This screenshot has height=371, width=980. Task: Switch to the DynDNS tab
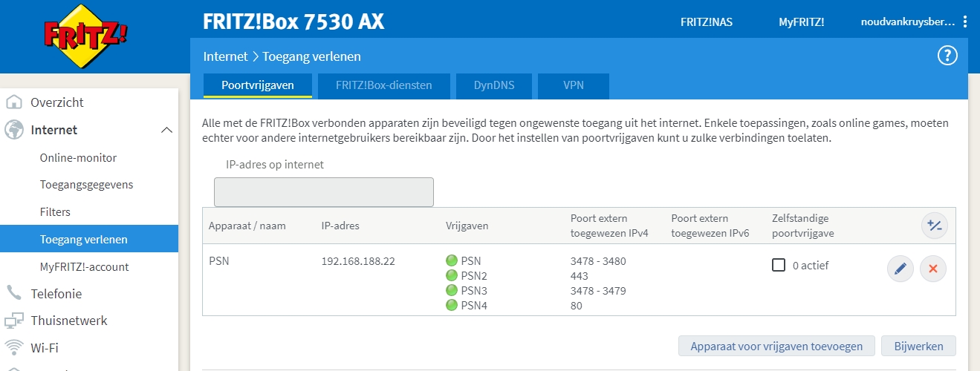point(493,85)
